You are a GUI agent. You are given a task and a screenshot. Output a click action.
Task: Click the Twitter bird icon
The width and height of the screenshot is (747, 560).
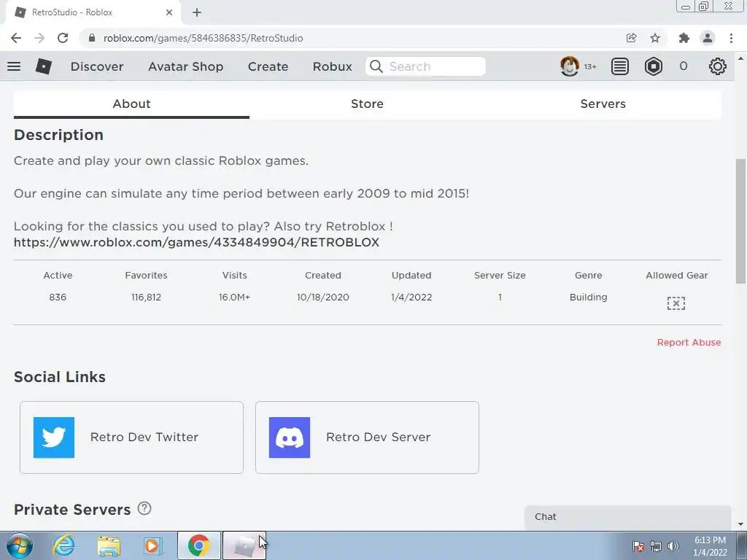tap(54, 437)
